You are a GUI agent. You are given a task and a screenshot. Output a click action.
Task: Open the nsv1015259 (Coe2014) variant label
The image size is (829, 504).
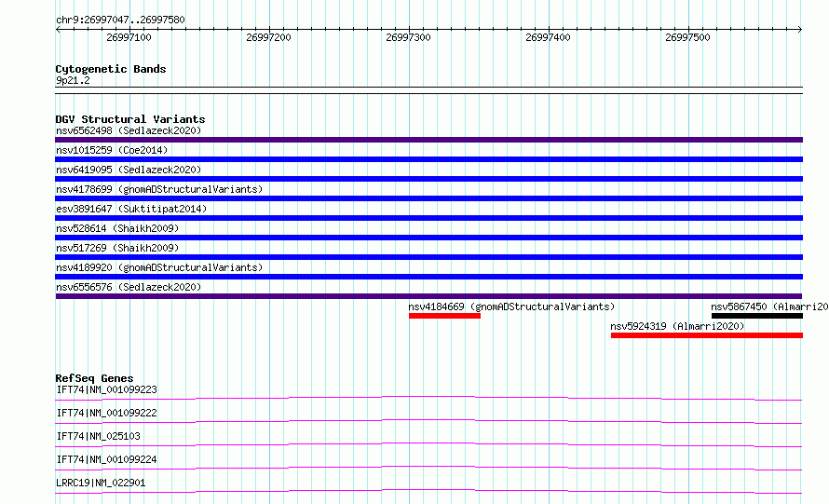click(x=112, y=150)
